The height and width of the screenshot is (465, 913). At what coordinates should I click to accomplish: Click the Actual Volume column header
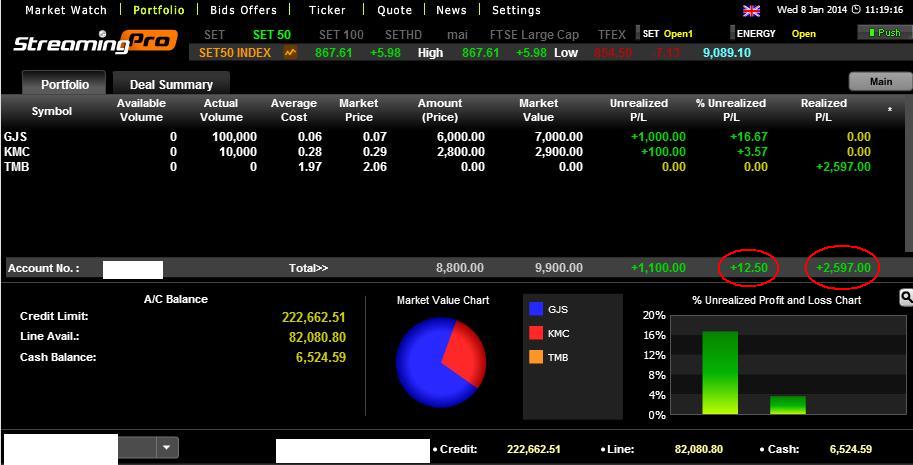coord(221,110)
